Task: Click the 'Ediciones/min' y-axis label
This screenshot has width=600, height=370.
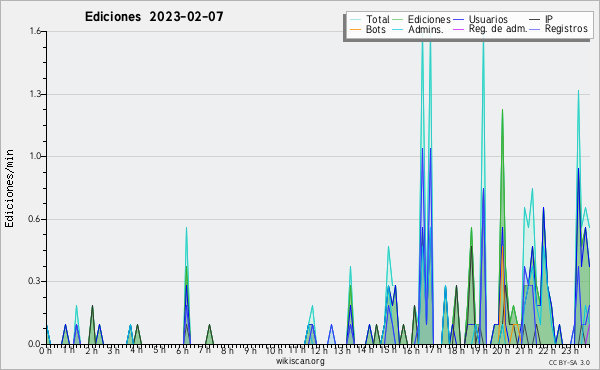Action: coord(9,188)
